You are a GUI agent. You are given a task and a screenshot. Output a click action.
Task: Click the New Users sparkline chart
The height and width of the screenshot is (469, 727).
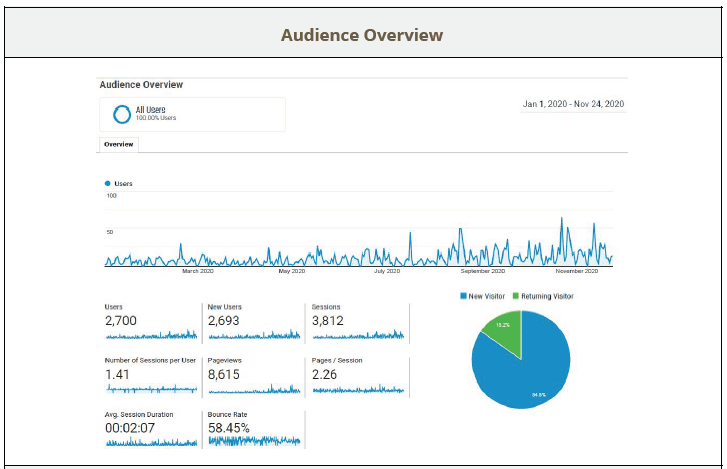coord(254,335)
